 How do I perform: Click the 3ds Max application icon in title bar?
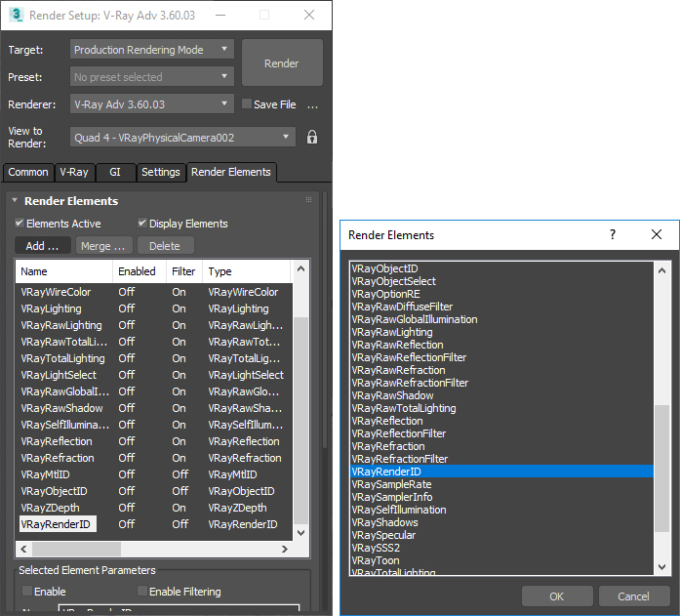16,15
